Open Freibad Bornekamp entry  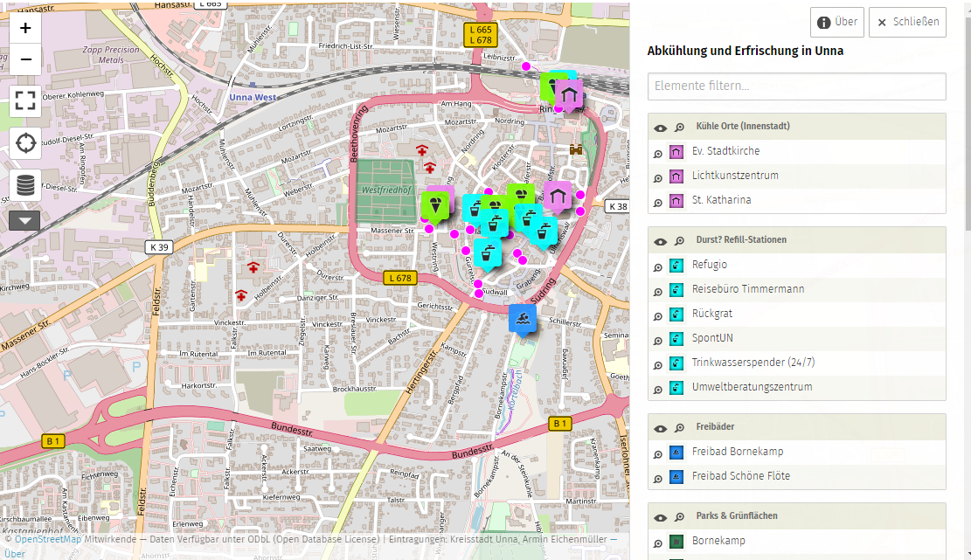(x=738, y=452)
